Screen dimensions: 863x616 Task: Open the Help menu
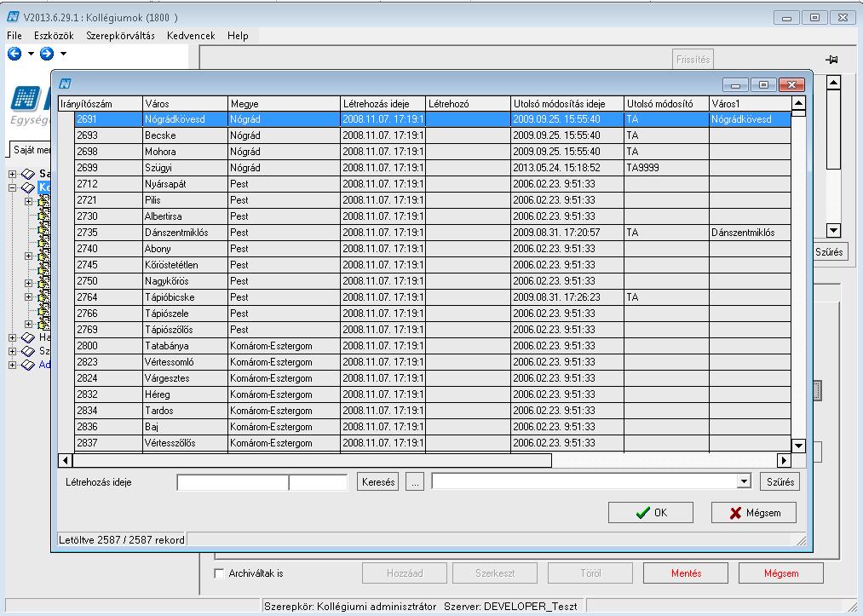[x=238, y=36]
